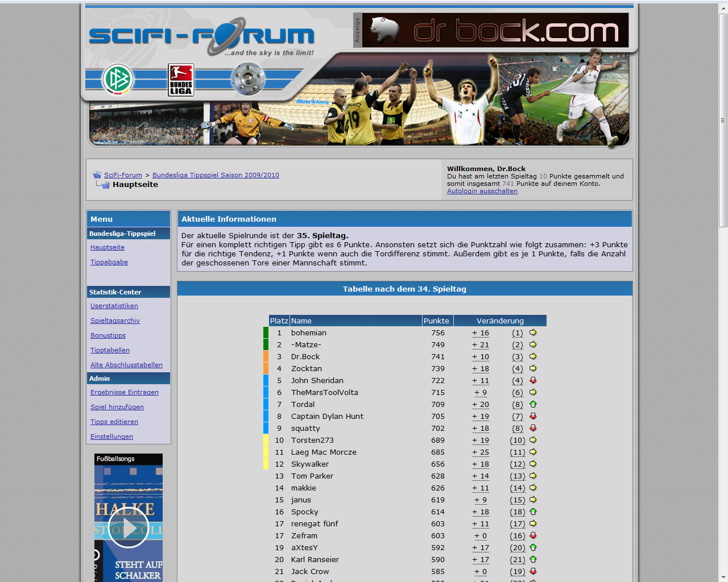Click the dr bock.com banner advertisement
The width and height of the screenshot is (728, 582).
495,31
